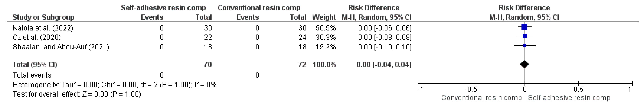The width and height of the screenshot is (644, 107).
Task: Click the Heterogeneity statistics line
Action: pyautogui.click(x=114, y=85)
